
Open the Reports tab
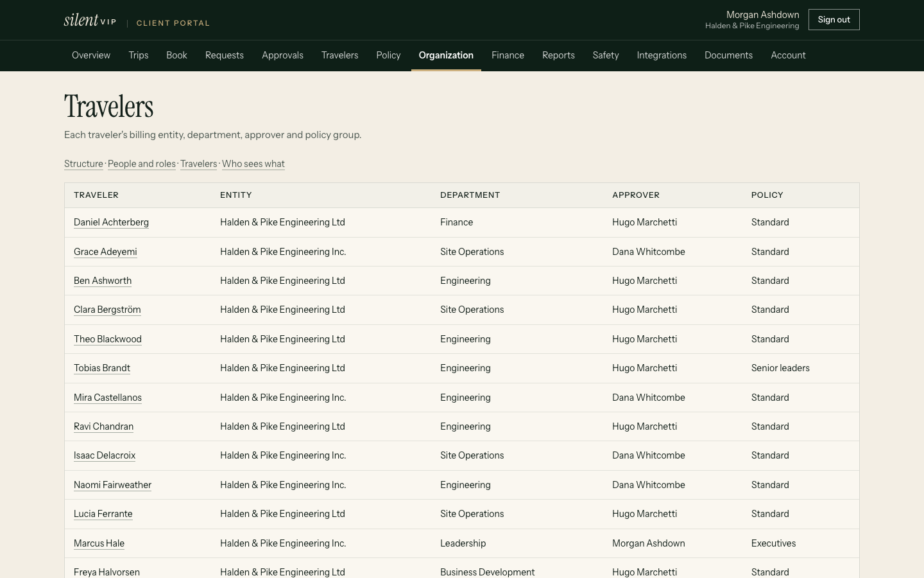558,55
